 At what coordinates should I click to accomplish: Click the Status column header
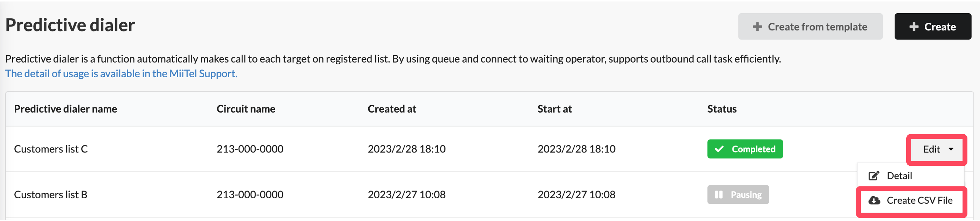pyautogui.click(x=722, y=109)
